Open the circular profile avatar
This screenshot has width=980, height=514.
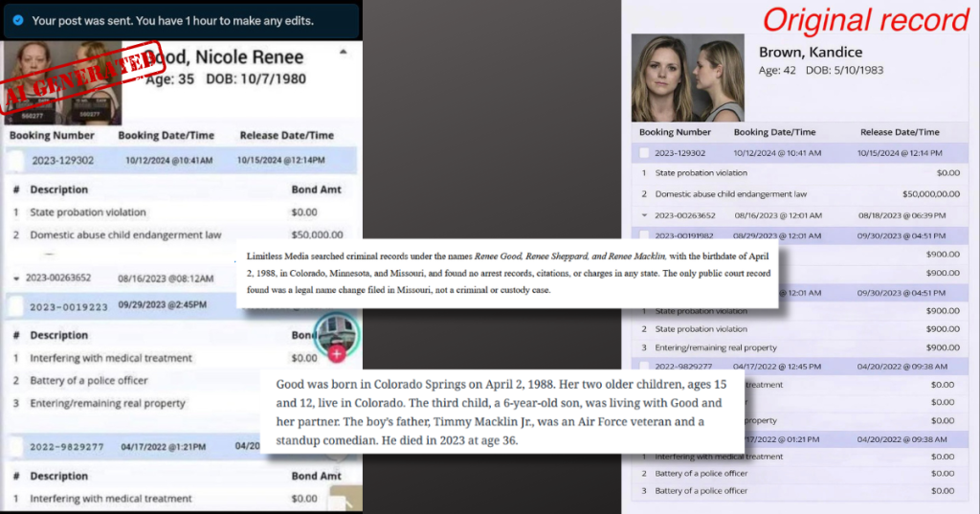click(x=338, y=333)
